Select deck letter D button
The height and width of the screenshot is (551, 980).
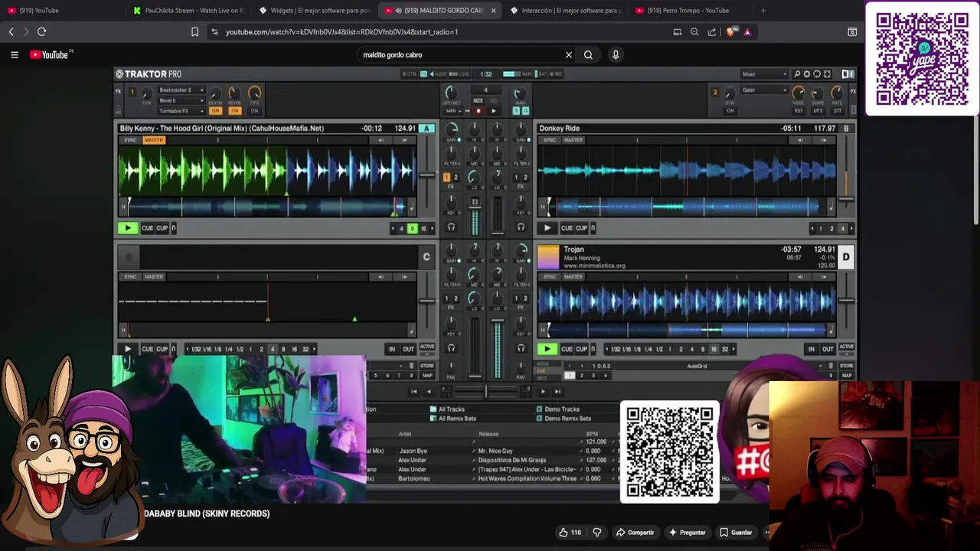pyautogui.click(x=846, y=257)
